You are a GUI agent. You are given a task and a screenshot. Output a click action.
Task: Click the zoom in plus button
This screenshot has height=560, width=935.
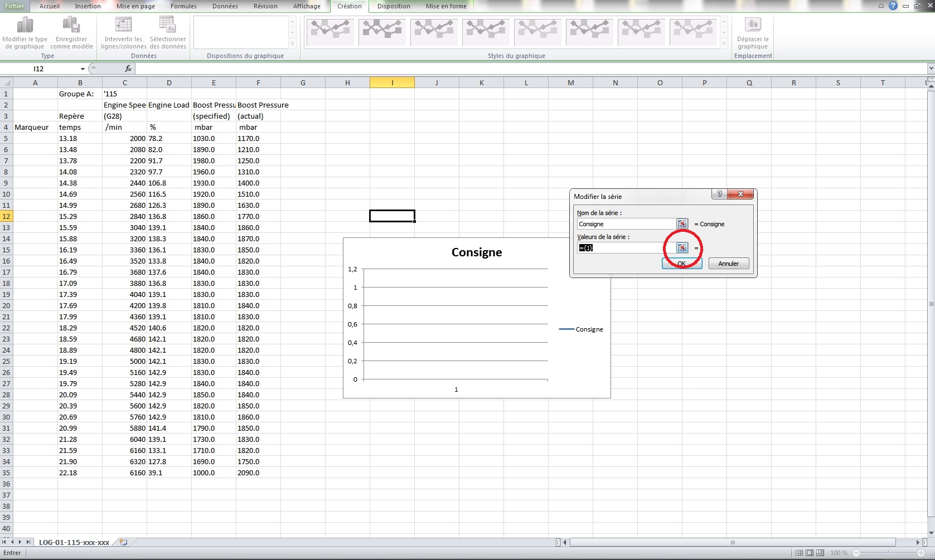[921, 553]
